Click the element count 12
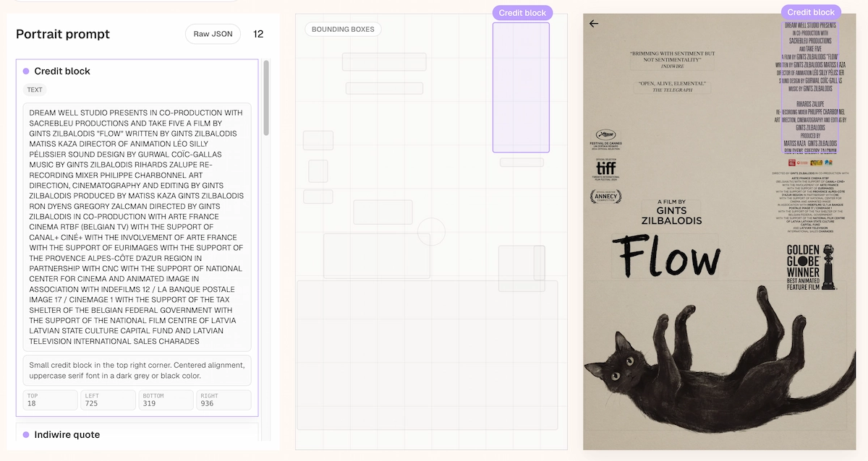 click(x=258, y=34)
